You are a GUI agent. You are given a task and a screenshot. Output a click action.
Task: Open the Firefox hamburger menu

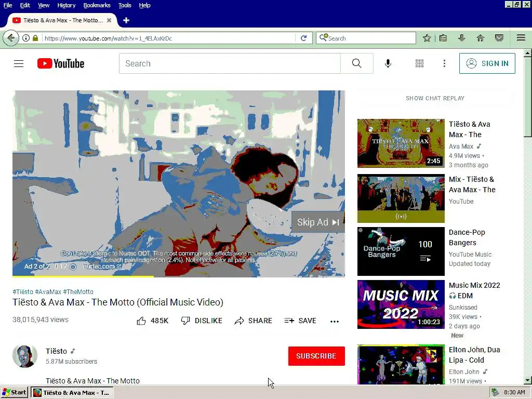click(x=521, y=37)
